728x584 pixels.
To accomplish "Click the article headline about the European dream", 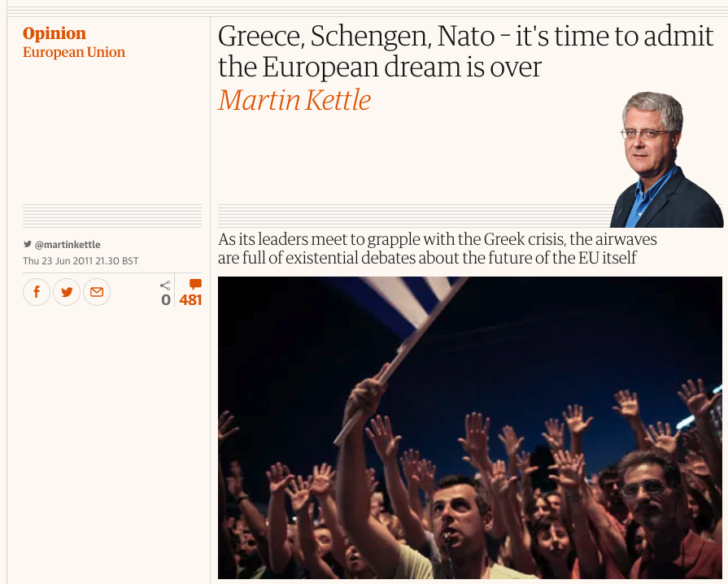I will point(465,51).
